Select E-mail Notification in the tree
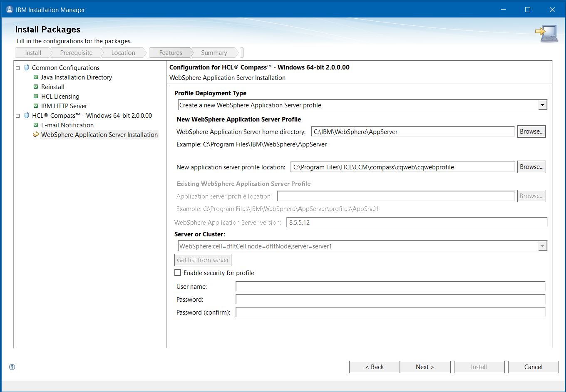Image resolution: width=566 pixels, height=392 pixels. [67, 125]
